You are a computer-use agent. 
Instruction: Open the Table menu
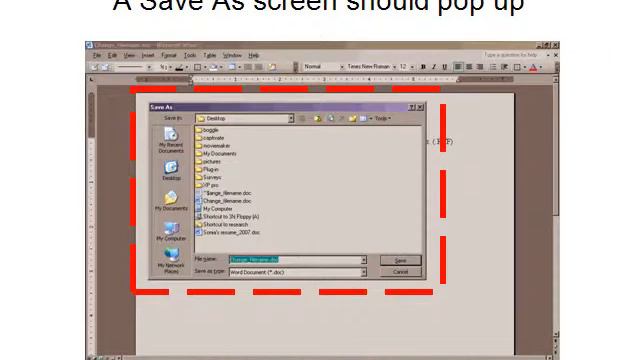209,56
